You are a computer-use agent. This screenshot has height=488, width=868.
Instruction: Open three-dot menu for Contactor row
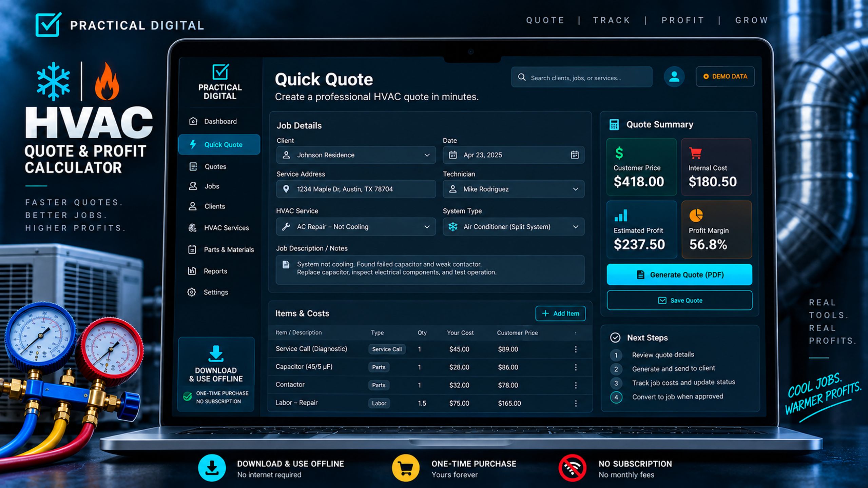(576, 385)
